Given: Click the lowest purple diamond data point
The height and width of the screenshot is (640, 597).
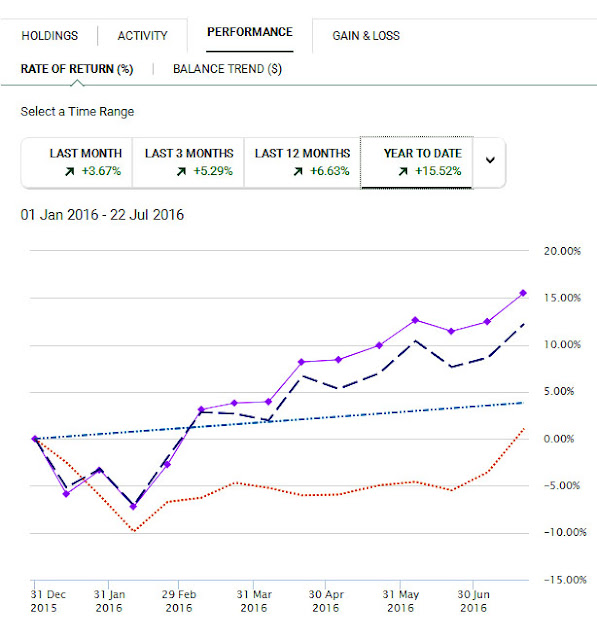Looking at the screenshot, I should (x=133, y=507).
